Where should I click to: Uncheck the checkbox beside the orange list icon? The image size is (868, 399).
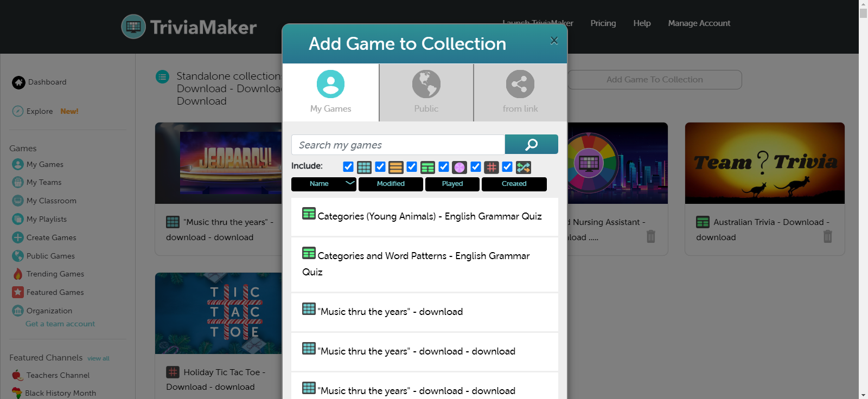pyautogui.click(x=380, y=167)
